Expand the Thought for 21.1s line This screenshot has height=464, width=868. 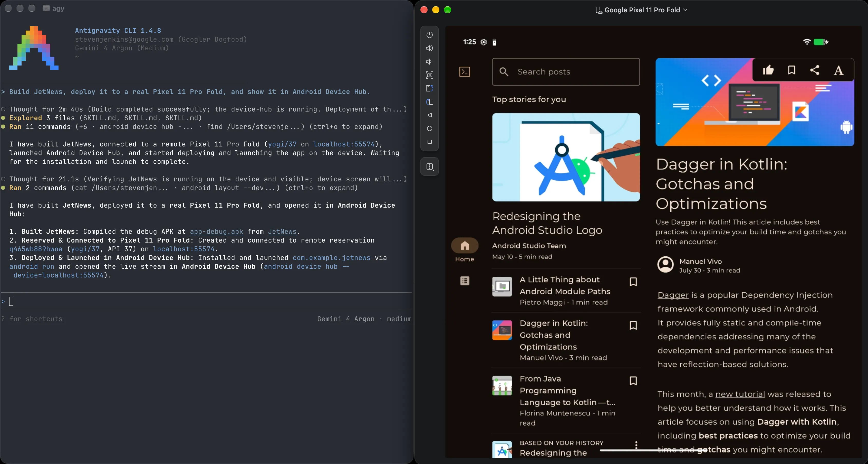204,179
